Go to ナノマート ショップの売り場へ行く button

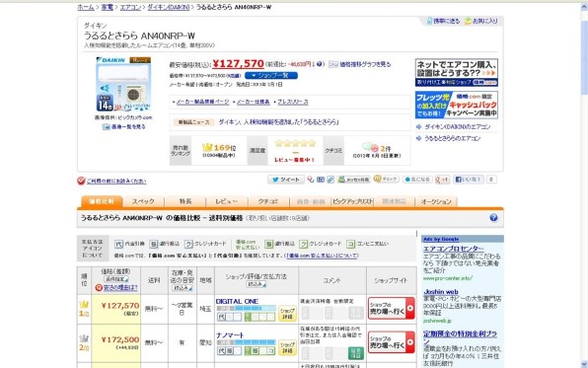pyautogui.click(x=391, y=341)
